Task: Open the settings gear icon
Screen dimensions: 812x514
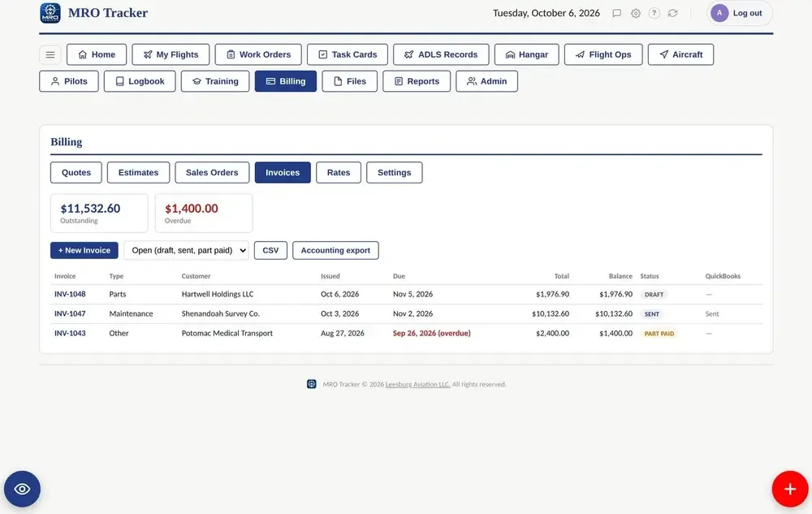Action: (x=636, y=14)
